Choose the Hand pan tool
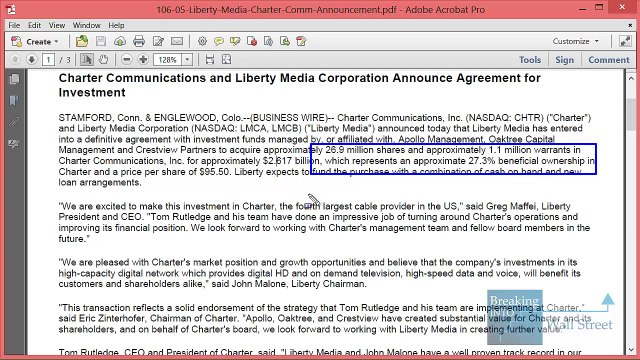The width and height of the screenshot is (640, 360). 103,60
